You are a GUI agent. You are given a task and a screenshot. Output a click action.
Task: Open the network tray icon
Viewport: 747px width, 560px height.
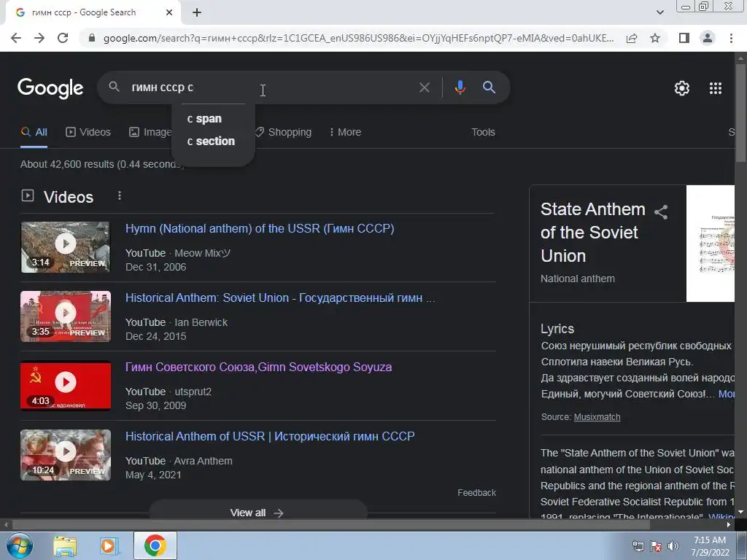[638, 546]
